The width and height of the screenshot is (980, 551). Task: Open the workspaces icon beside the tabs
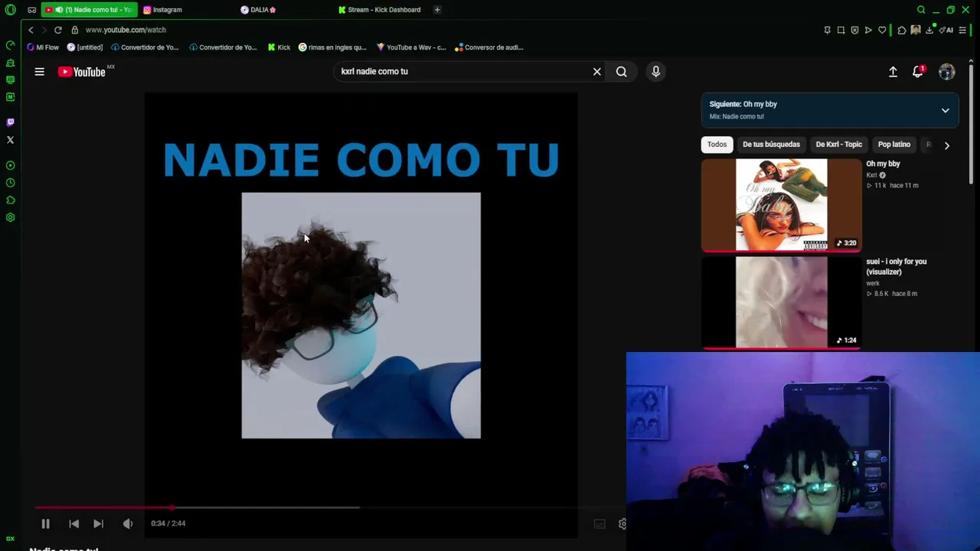tap(31, 10)
